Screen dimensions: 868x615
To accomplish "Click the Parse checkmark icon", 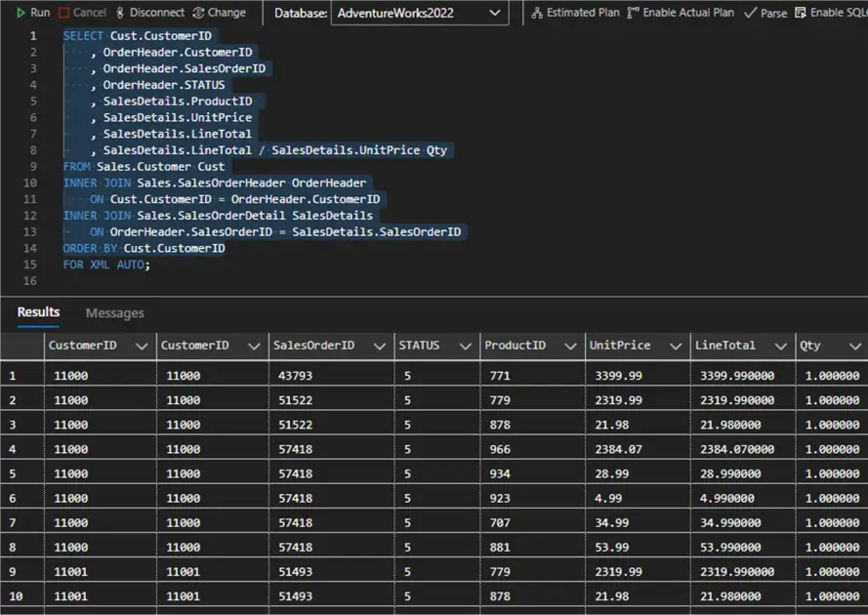I will coord(750,13).
